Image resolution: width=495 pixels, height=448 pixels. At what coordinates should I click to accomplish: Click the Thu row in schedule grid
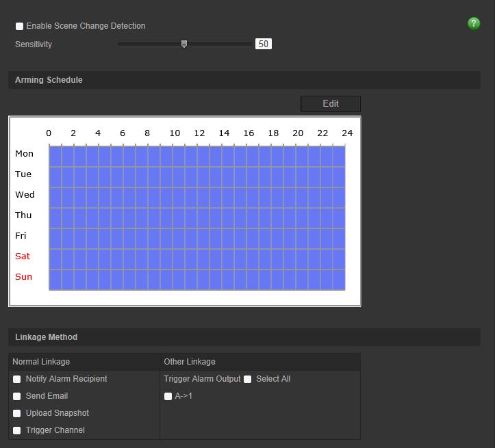tap(197, 218)
